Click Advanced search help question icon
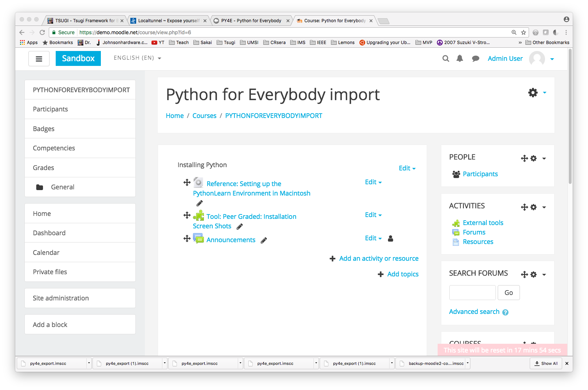The height and width of the screenshot is (390, 588). coord(505,312)
